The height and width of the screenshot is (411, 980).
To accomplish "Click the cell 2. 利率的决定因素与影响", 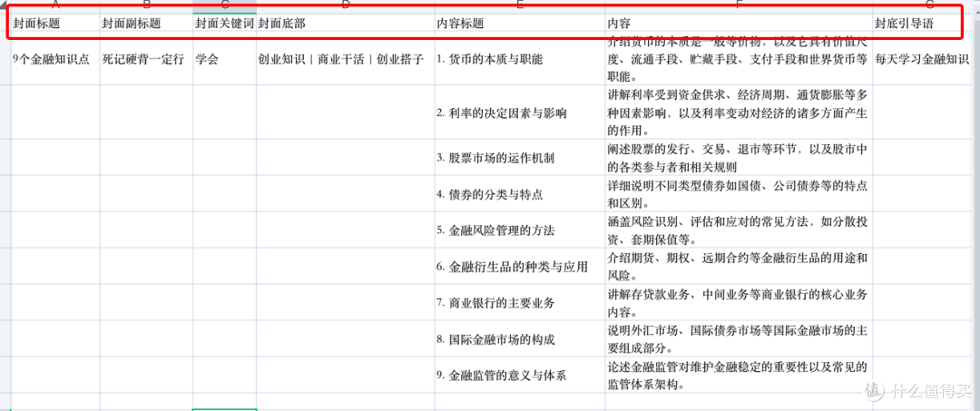I will 520,113.
